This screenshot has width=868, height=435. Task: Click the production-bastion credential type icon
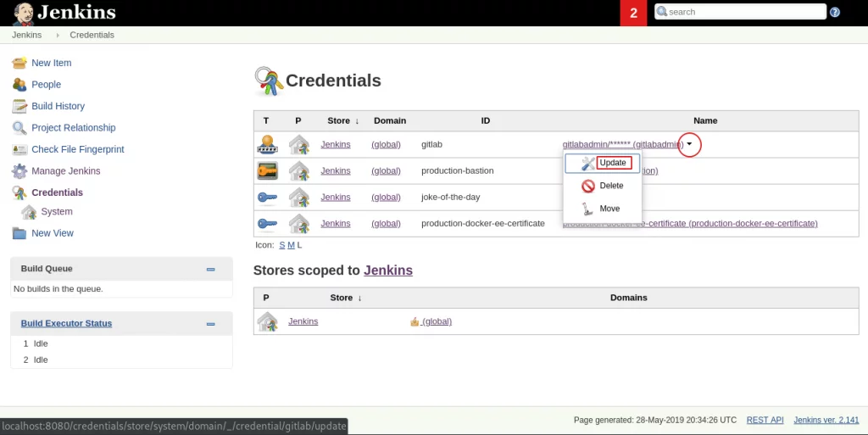click(x=267, y=171)
